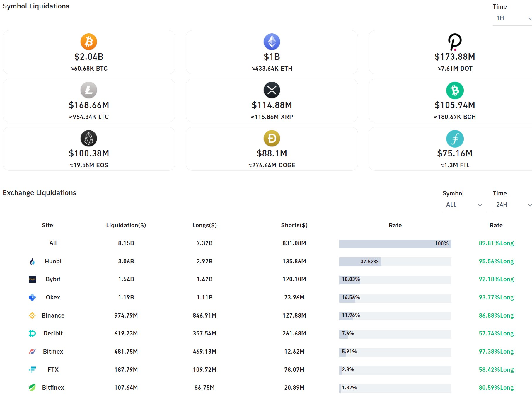Viewport: 532px width, 394px height.
Task: Click the Bitcoin coin icon
Action: coord(89,42)
